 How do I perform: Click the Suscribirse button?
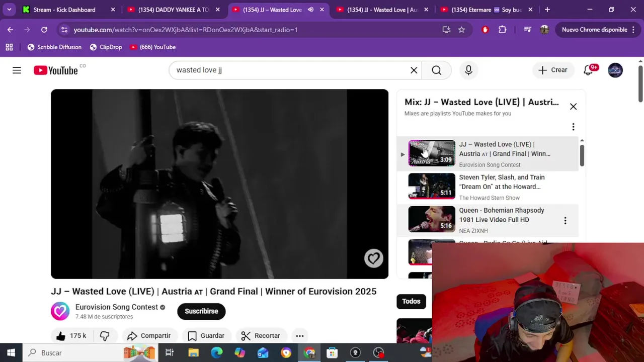(x=201, y=311)
